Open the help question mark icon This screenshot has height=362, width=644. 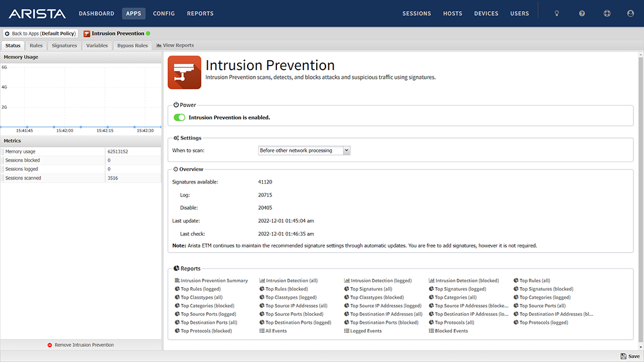pyautogui.click(x=581, y=13)
